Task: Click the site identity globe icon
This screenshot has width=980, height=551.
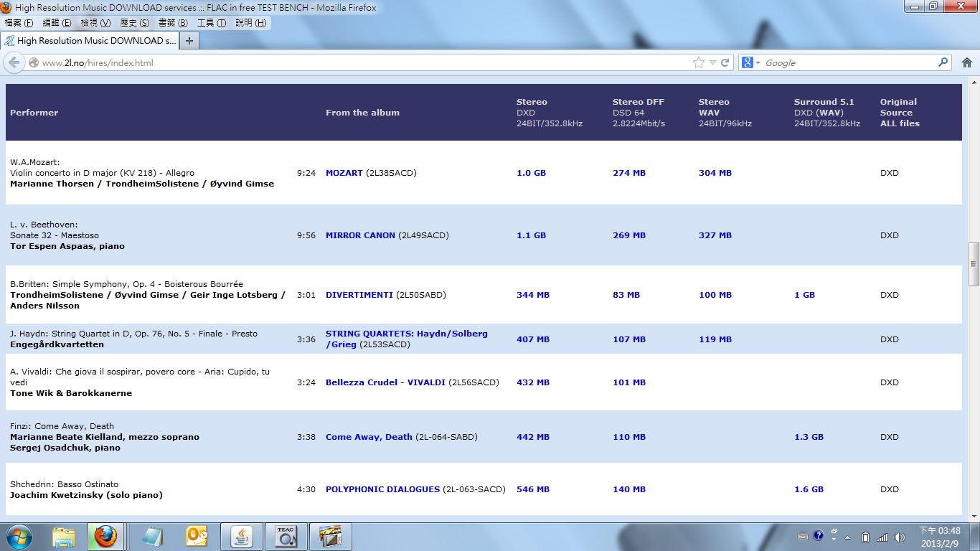Action: [x=33, y=62]
